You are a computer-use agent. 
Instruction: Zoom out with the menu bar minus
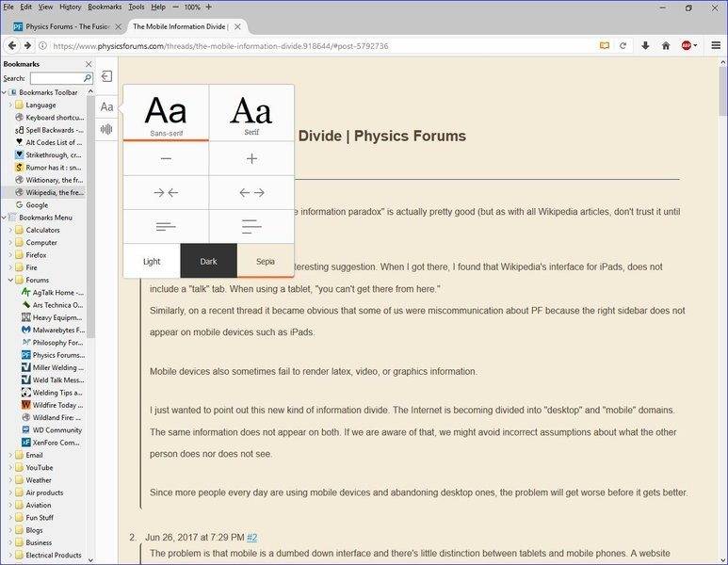[175, 7]
